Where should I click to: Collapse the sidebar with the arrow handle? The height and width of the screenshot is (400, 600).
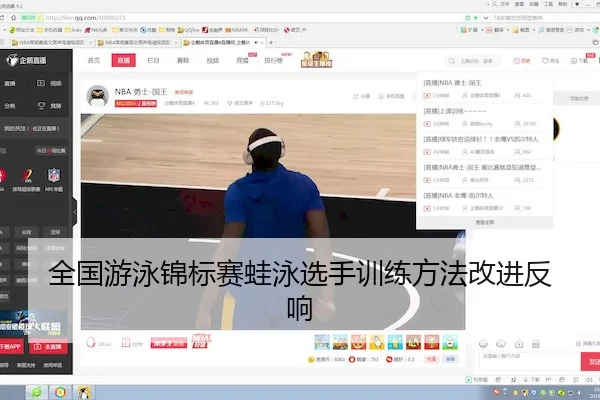point(75,211)
